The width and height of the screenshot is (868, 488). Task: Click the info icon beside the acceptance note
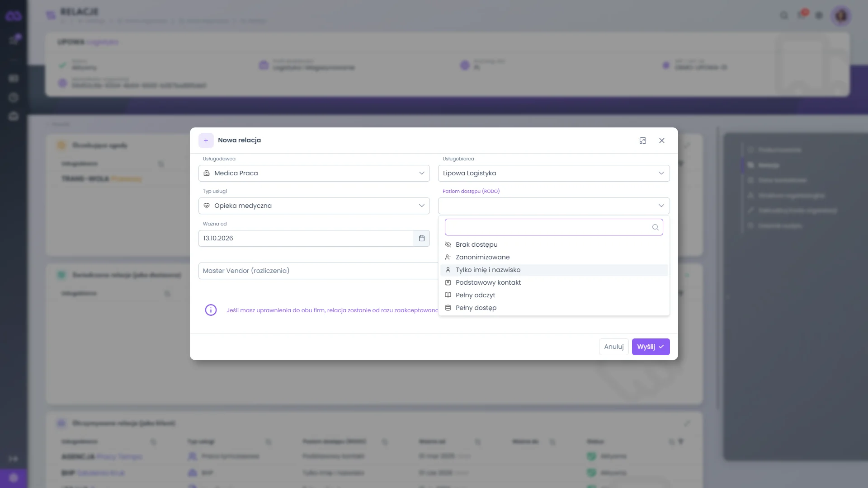click(x=211, y=310)
